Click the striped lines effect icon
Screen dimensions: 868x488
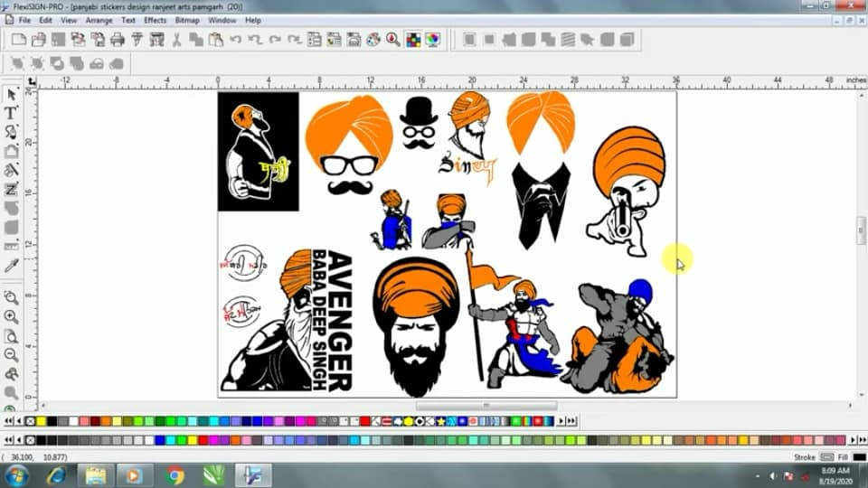tap(568, 39)
